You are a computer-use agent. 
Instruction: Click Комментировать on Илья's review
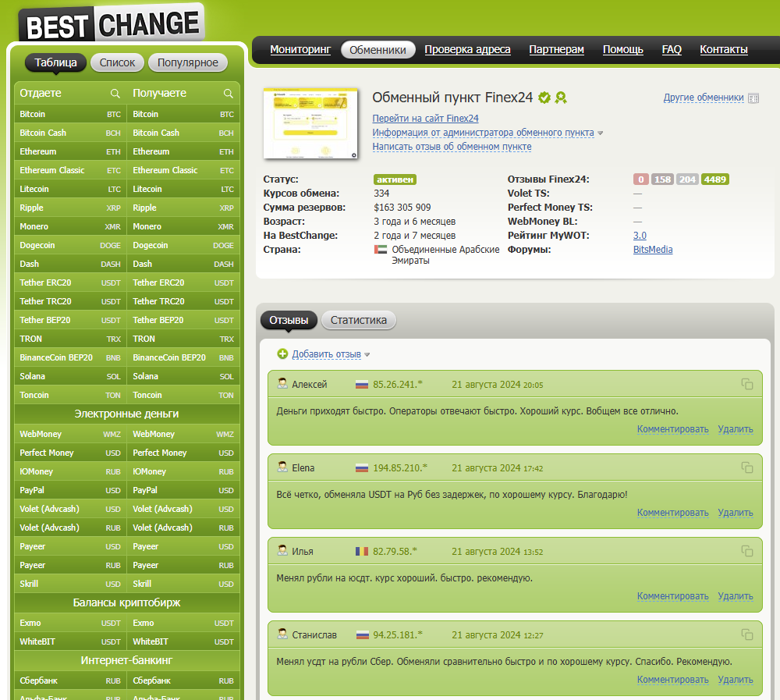672,596
